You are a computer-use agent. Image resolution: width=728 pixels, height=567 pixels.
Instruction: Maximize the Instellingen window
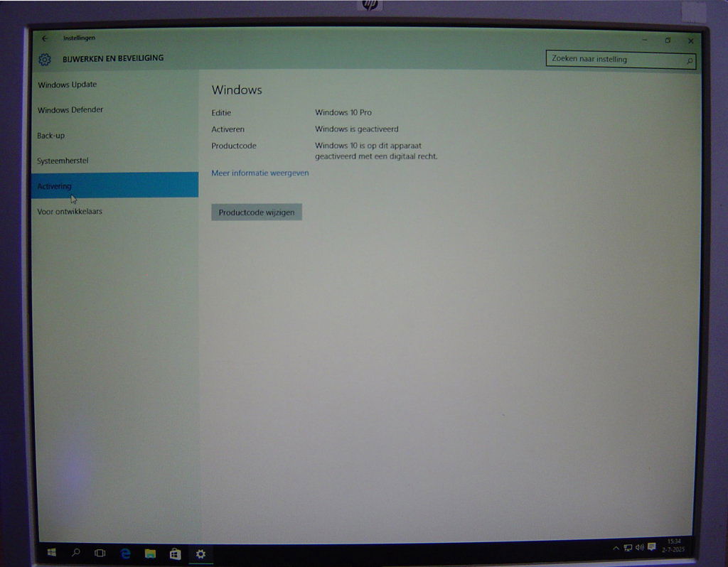click(668, 40)
